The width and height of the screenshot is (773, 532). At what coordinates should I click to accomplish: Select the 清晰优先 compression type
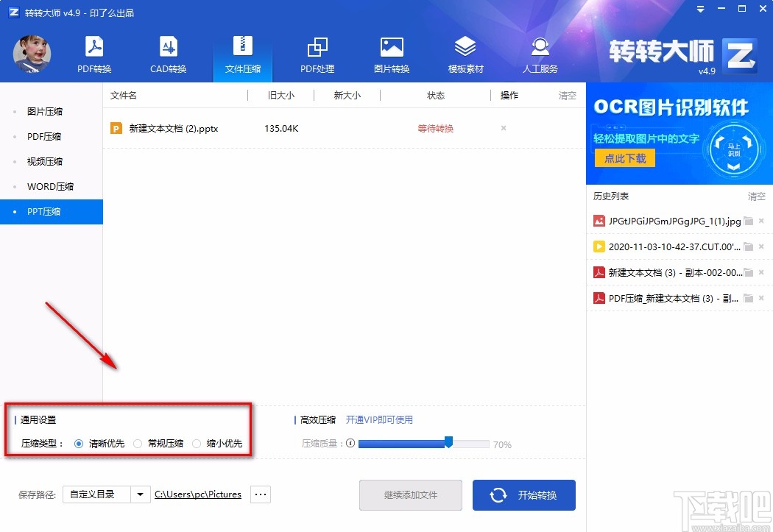coord(80,443)
